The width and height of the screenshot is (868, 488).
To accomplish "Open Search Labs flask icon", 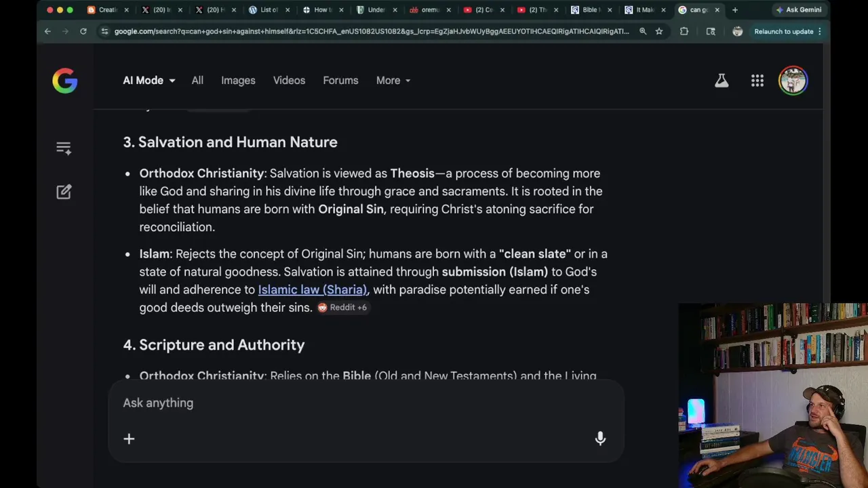I will point(722,81).
